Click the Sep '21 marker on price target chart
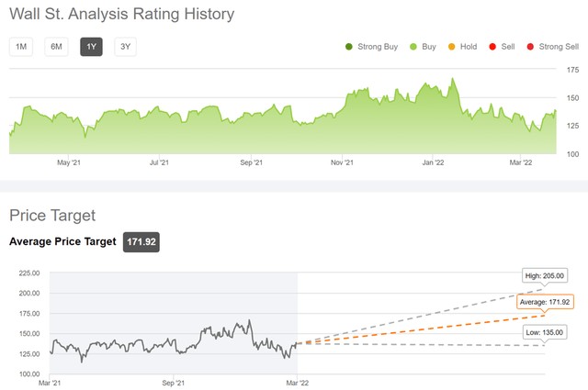This screenshot has height=390, width=588. (x=174, y=382)
